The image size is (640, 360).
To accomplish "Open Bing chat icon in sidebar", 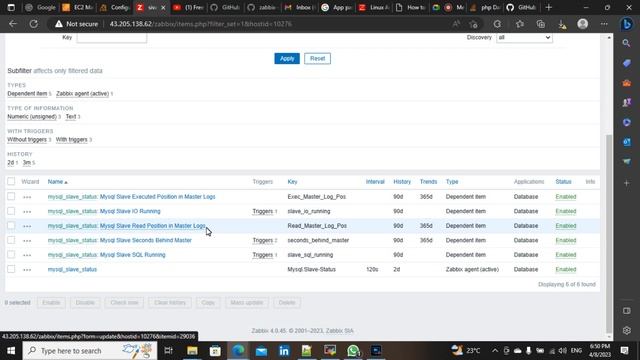I will point(627,24).
